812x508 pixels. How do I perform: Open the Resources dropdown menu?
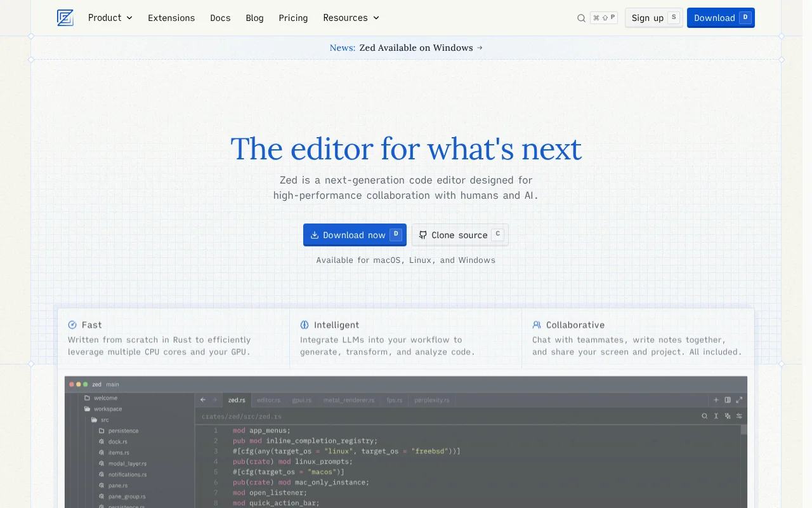351,18
